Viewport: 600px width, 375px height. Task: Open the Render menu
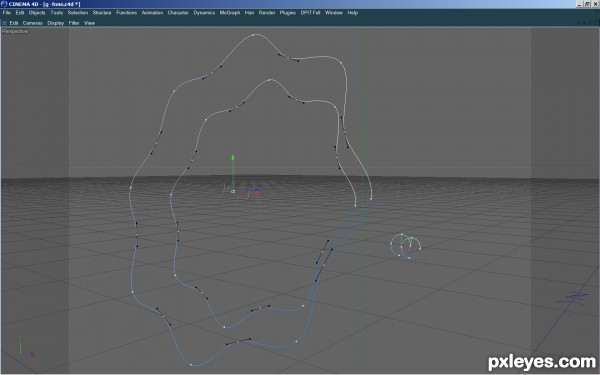pyautogui.click(x=267, y=13)
